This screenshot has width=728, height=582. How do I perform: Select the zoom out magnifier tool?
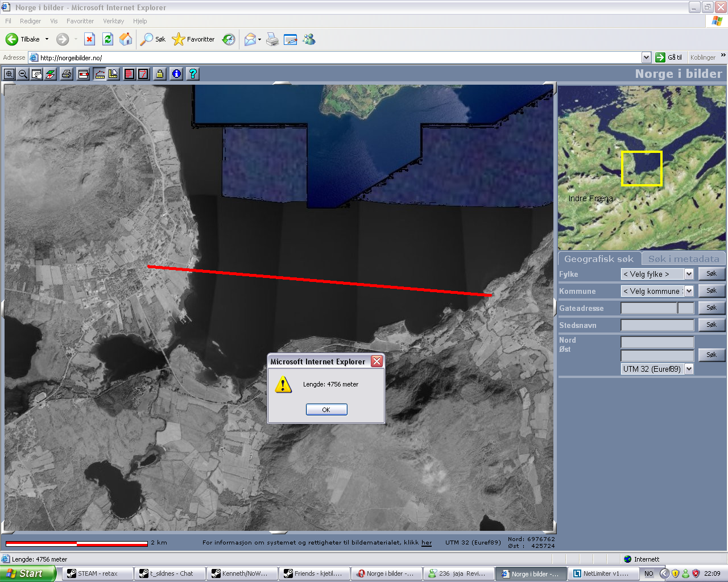point(23,74)
